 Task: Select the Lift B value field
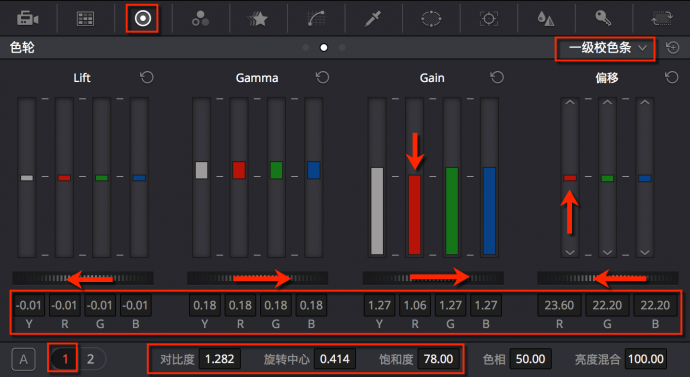136,305
